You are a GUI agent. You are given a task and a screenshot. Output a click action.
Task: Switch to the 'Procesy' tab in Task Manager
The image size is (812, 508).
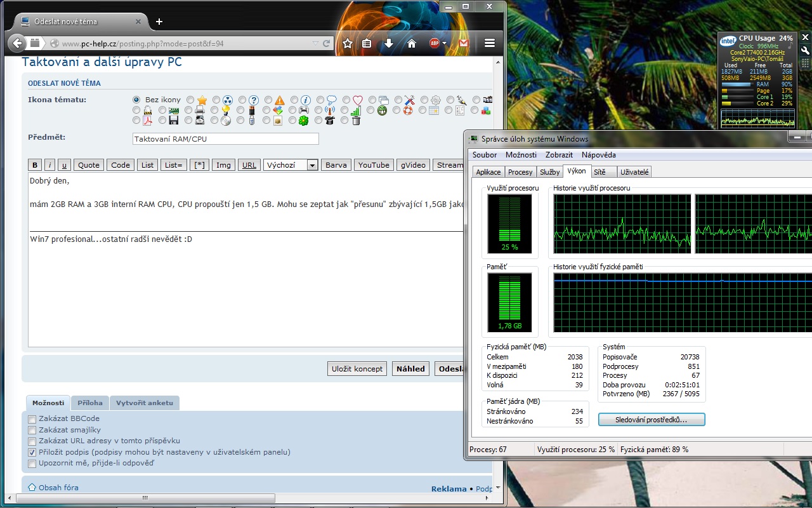[x=520, y=172]
